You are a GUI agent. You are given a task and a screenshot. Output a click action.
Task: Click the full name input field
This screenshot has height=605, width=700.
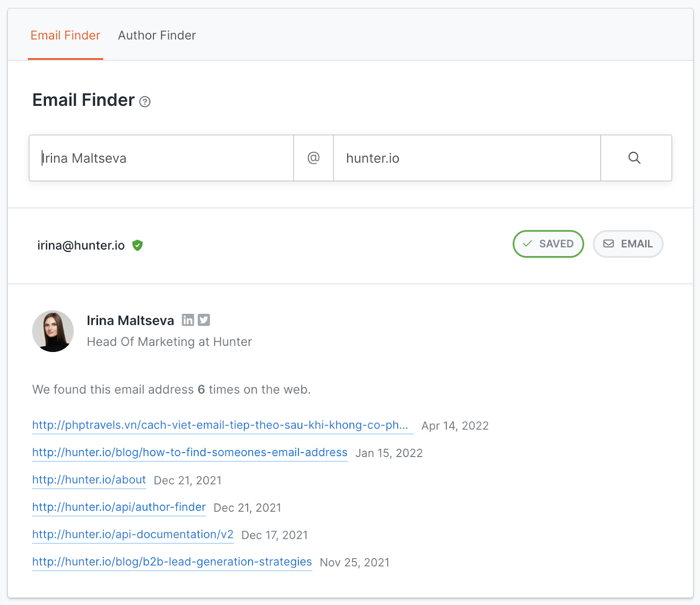click(162, 158)
